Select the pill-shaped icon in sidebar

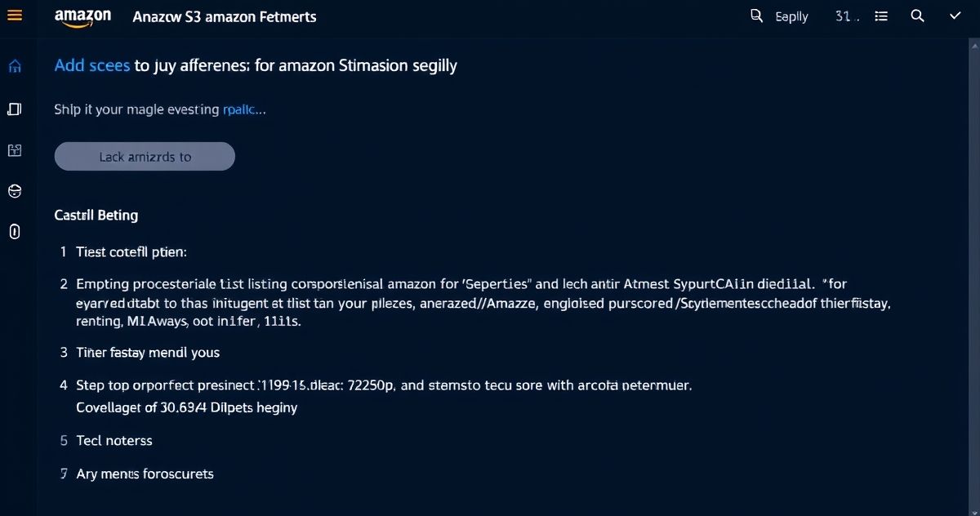click(x=14, y=232)
